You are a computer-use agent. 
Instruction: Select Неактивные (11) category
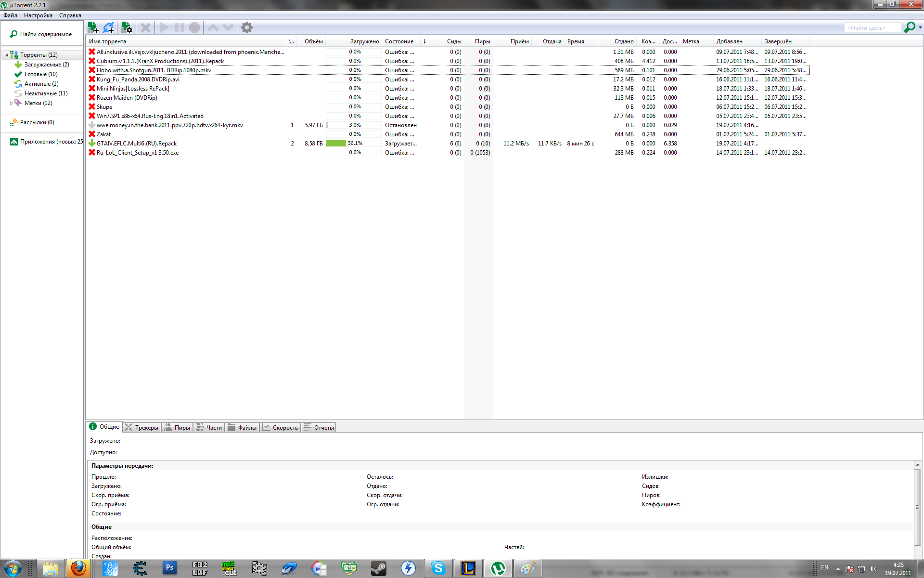[x=41, y=93]
